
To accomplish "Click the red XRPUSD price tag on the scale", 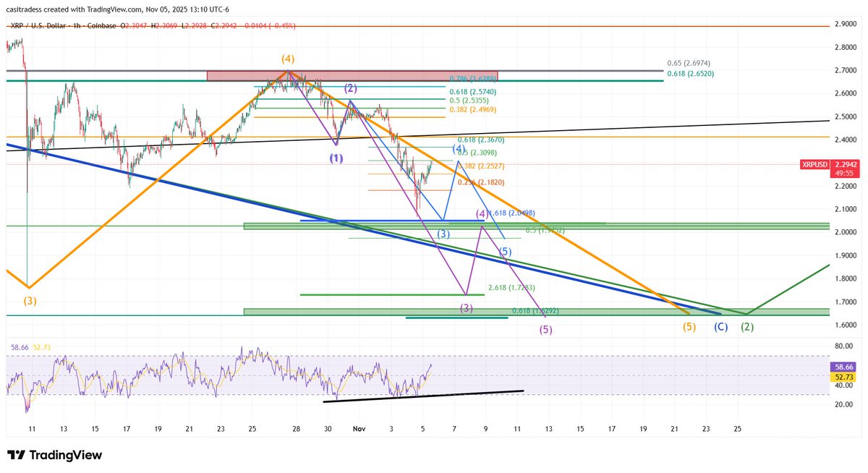I will [x=814, y=165].
